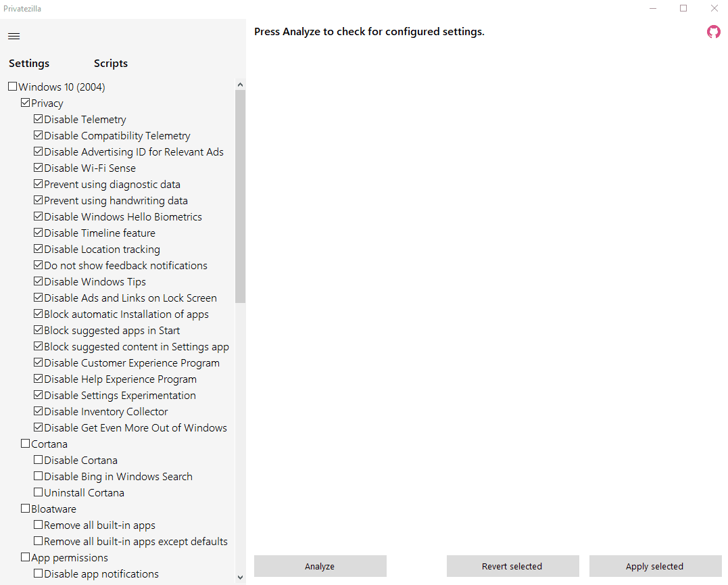Switch to the Scripts tab
Screen dimensions: 728x585
[x=110, y=63]
